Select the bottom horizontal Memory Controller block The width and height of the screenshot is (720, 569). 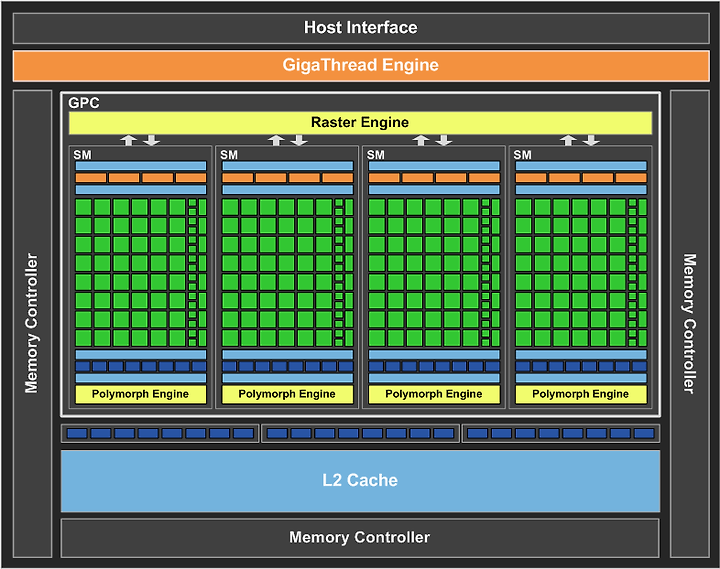pyautogui.click(x=360, y=538)
